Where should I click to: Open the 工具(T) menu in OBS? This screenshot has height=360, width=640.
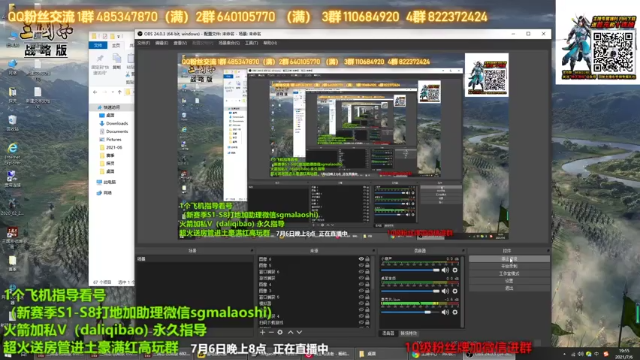[251, 43]
